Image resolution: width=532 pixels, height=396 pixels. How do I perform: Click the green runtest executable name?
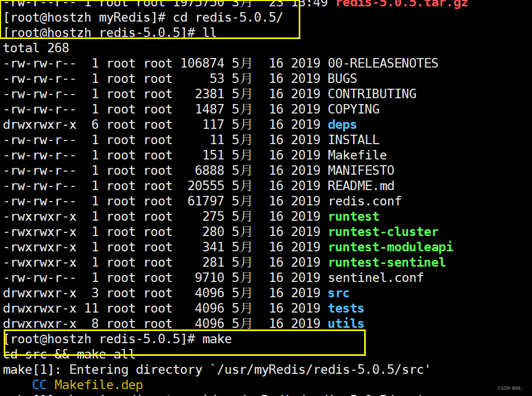(x=354, y=216)
